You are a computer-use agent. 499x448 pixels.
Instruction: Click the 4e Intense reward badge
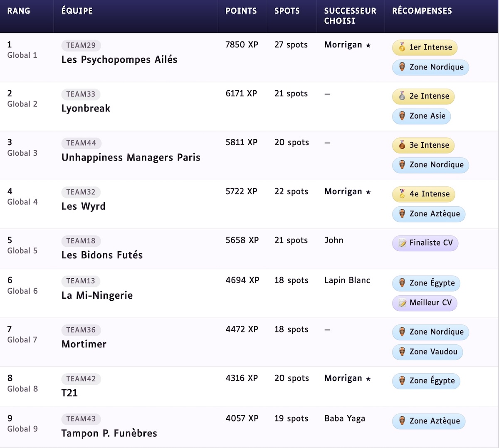point(424,194)
